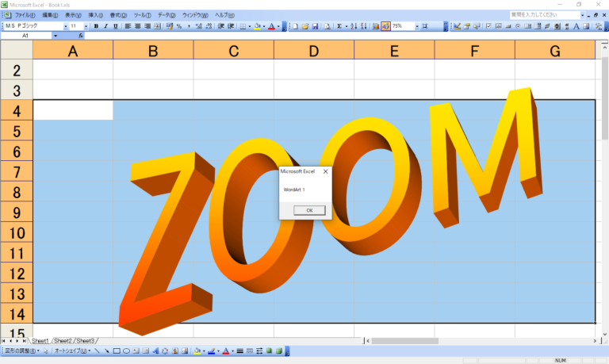The width and height of the screenshot is (609, 364).
Task: Click the AutoSum sigma icon
Action: point(339,26)
